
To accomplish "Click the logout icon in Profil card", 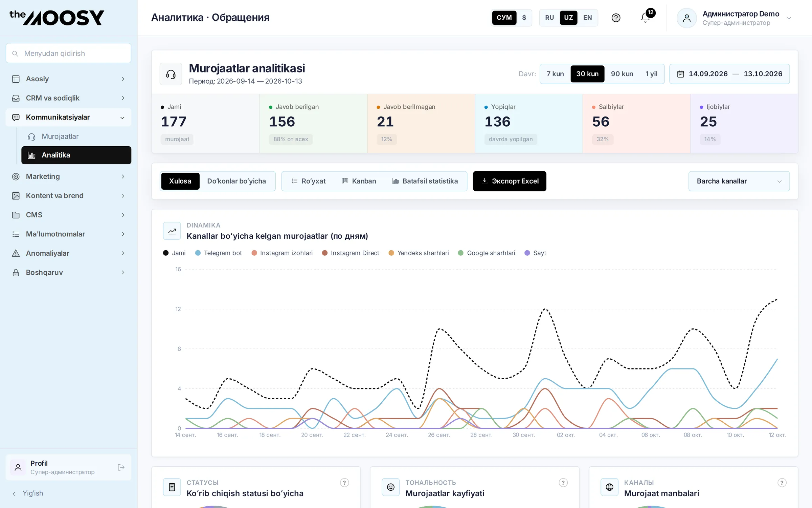I will [121, 467].
